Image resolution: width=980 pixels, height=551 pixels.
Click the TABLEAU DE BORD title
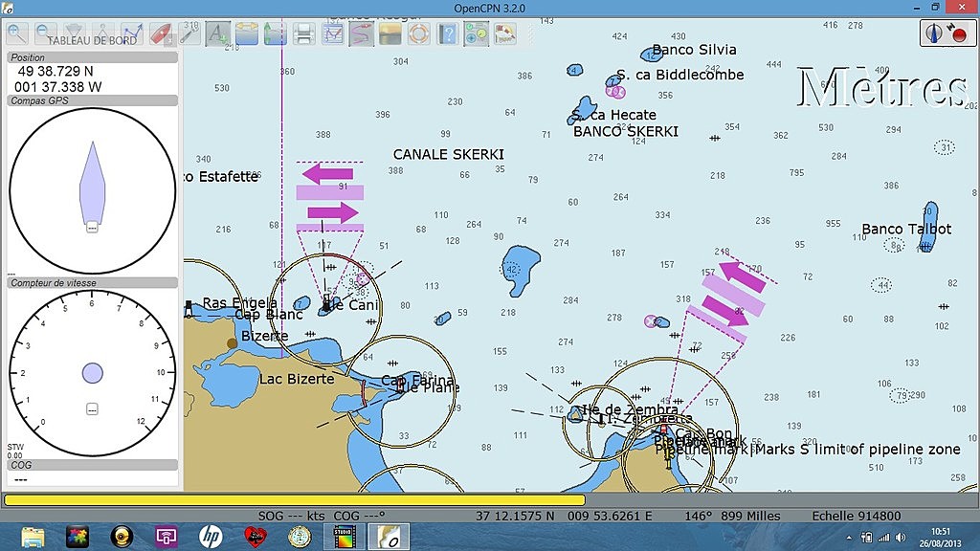[x=92, y=40]
